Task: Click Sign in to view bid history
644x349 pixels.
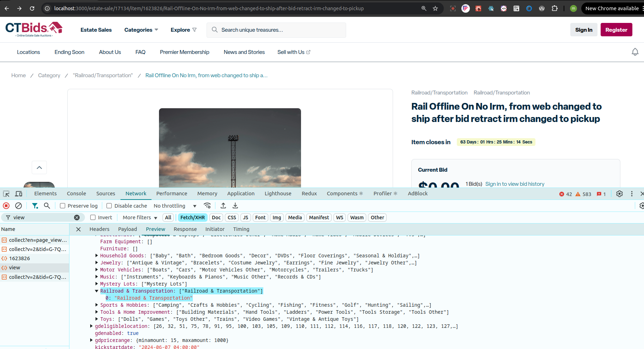Action: (515, 184)
